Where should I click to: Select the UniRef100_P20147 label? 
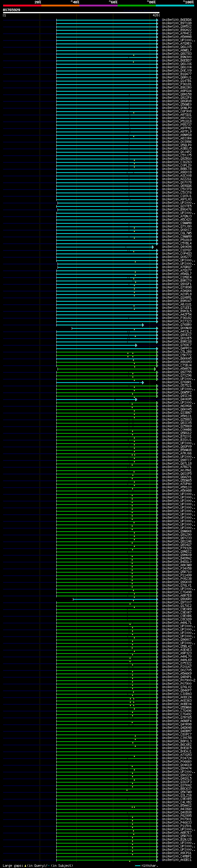pos(177,667)
